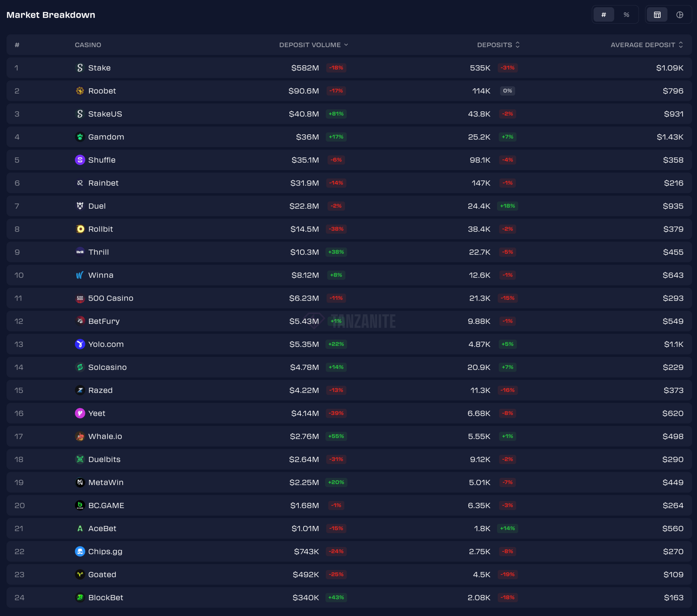Switch to pie chart view
The image size is (697, 616).
(x=680, y=15)
